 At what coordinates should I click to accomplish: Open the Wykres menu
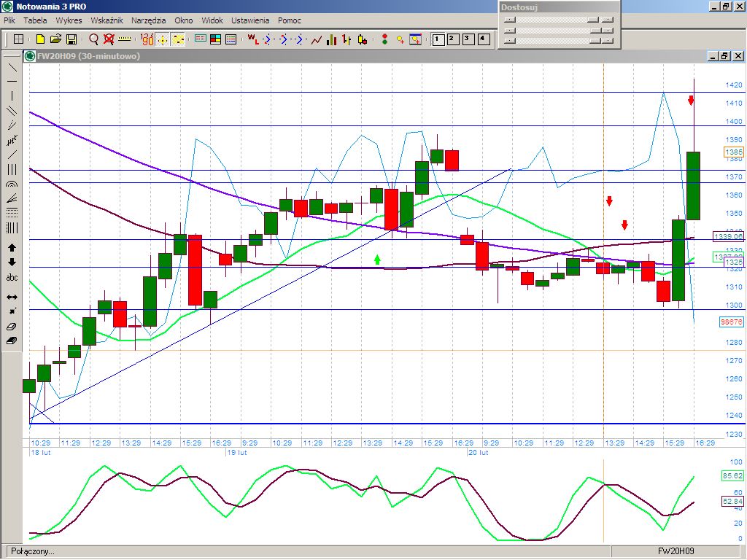69,20
